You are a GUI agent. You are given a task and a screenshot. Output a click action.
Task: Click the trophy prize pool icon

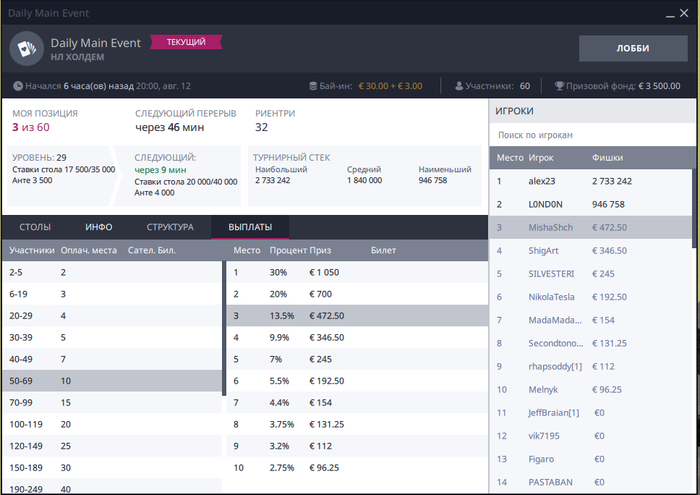[x=559, y=86]
